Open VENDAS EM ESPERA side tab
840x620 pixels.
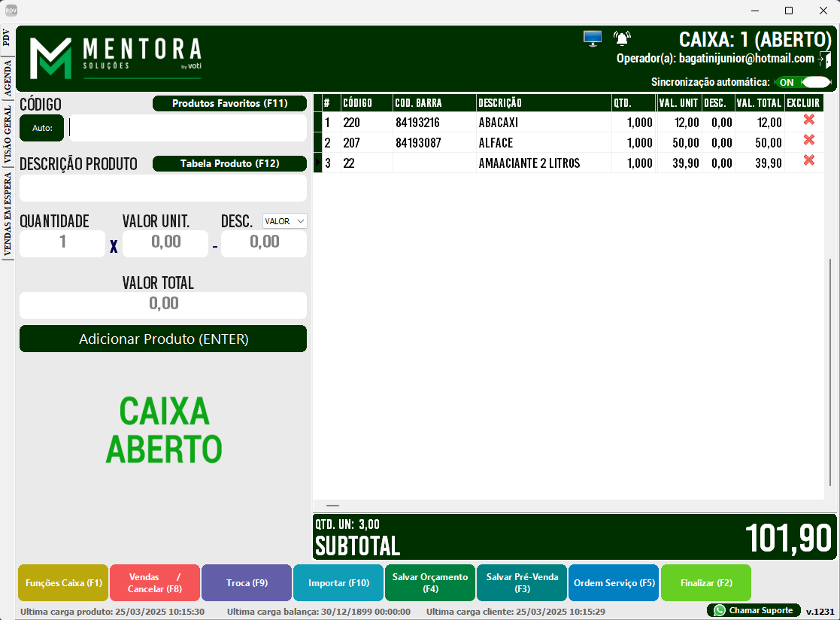(x=8, y=215)
